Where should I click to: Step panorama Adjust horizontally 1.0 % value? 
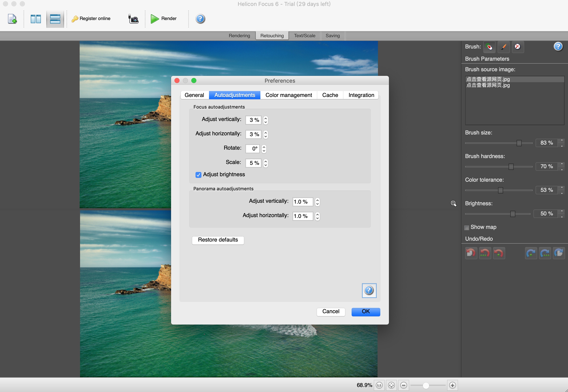point(317,216)
